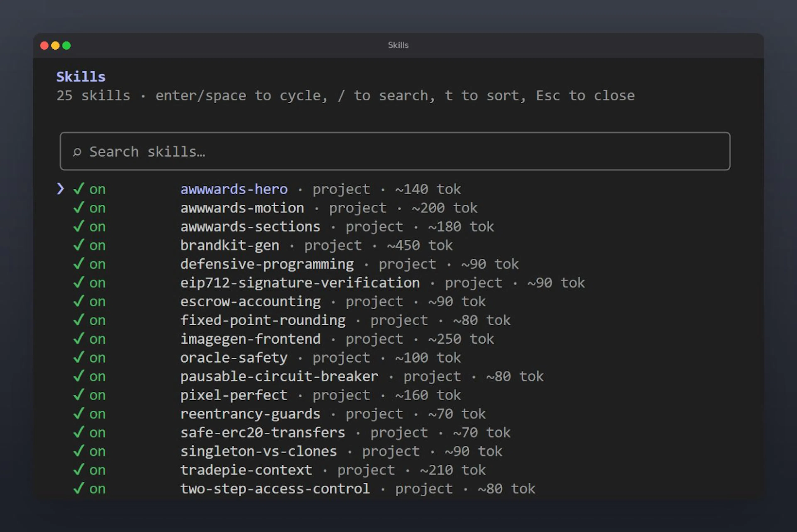
Task: Select the brandkit-gen skill name
Action: 230,245
